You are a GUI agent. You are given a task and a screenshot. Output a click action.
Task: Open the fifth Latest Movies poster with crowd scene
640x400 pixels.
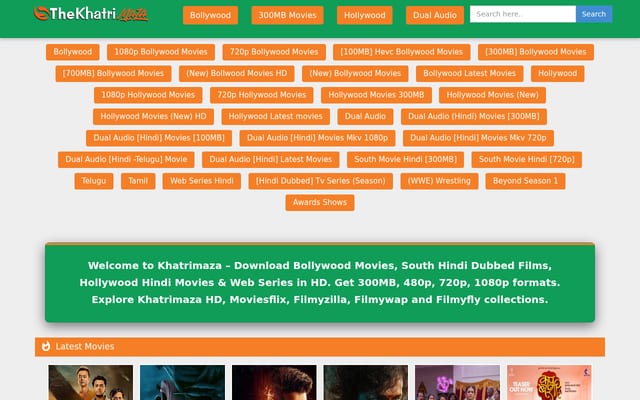tap(458, 382)
